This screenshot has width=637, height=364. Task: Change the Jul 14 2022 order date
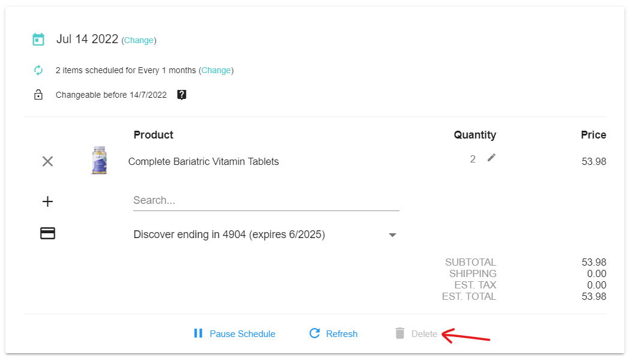pos(139,40)
